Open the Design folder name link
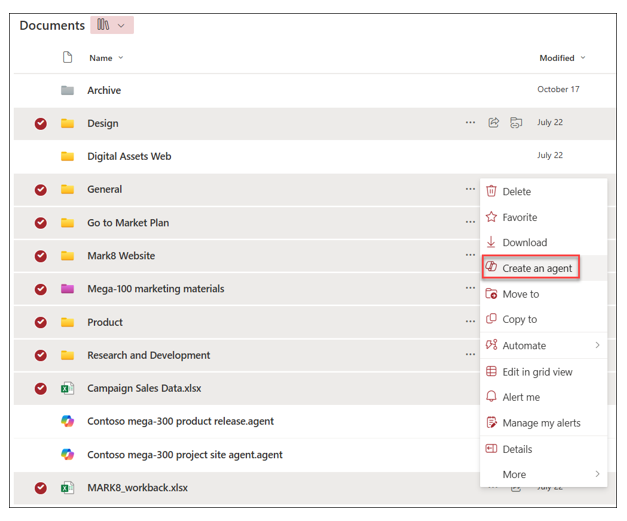 (x=103, y=123)
